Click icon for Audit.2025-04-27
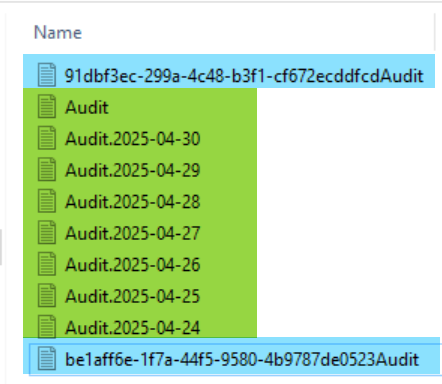The height and width of the screenshot is (384, 442). pos(46,232)
